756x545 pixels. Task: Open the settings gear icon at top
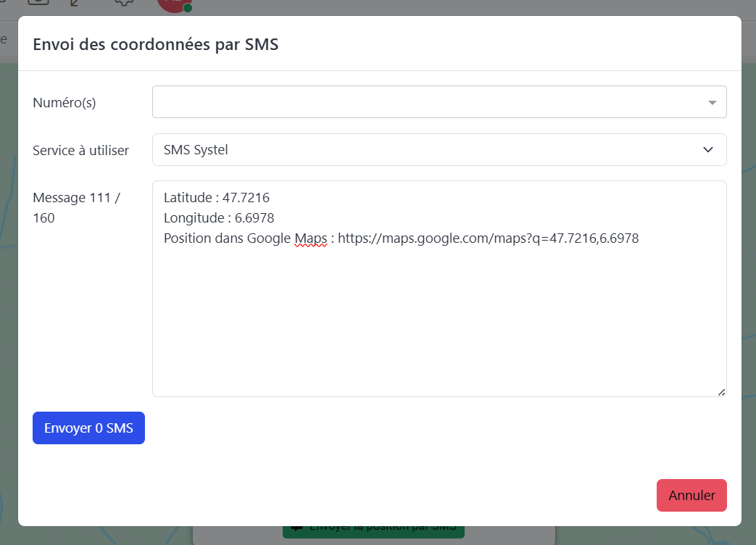[x=125, y=3]
